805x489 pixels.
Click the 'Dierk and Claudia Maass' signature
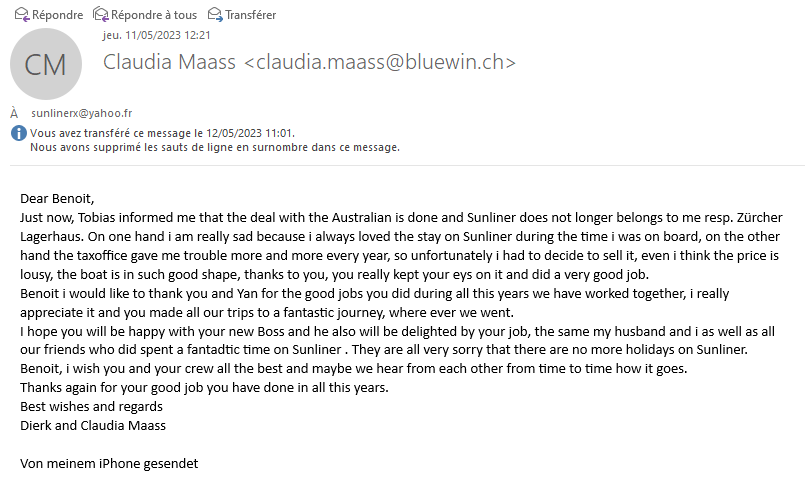[x=93, y=425]
